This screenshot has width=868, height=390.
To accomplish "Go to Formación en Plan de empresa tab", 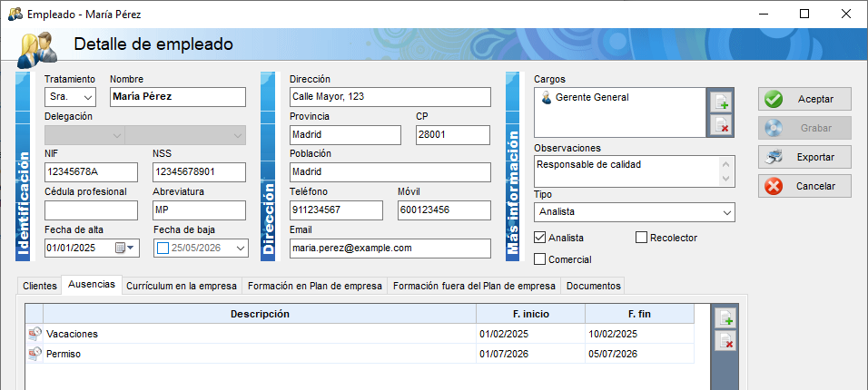I will [314, 286].
